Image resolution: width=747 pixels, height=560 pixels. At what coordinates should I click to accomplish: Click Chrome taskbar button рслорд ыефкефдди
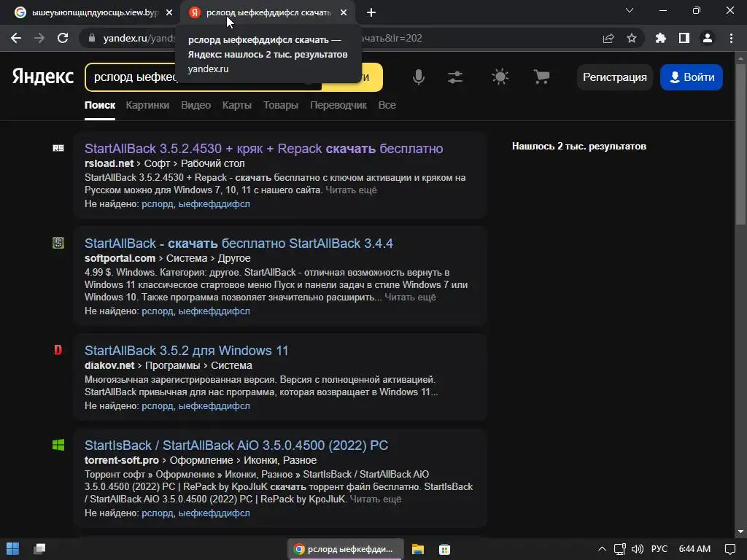(346, 549)
